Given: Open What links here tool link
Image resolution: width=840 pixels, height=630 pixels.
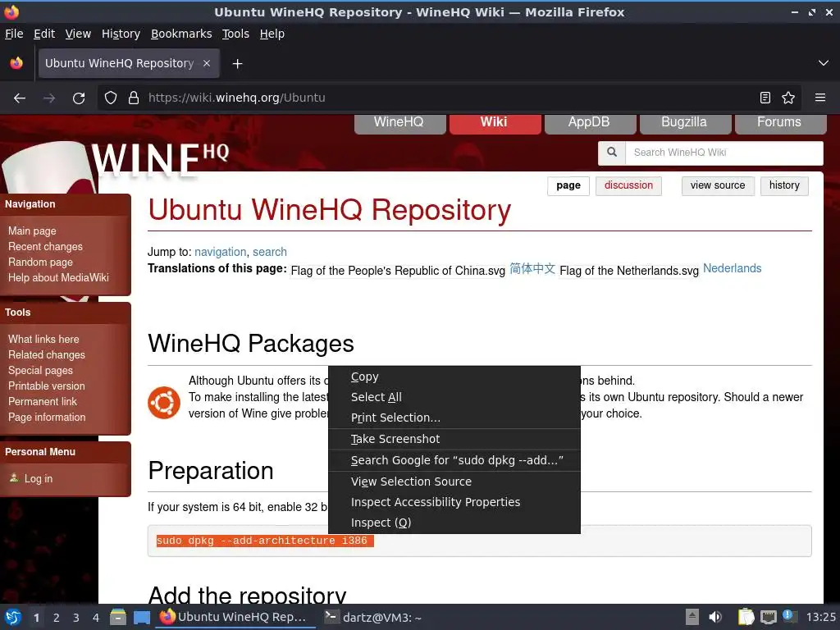Looking at the screenshot, I should tap(43, 340).
